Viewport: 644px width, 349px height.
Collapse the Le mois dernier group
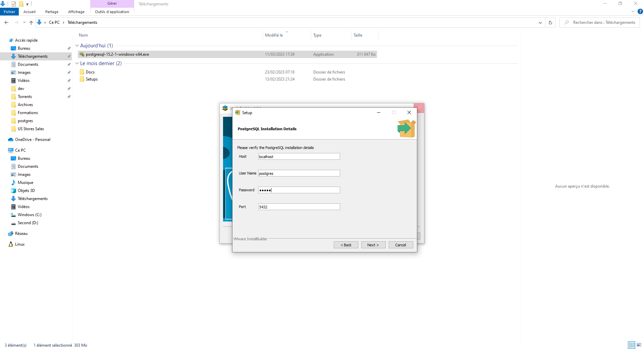[x=77, y=63]
